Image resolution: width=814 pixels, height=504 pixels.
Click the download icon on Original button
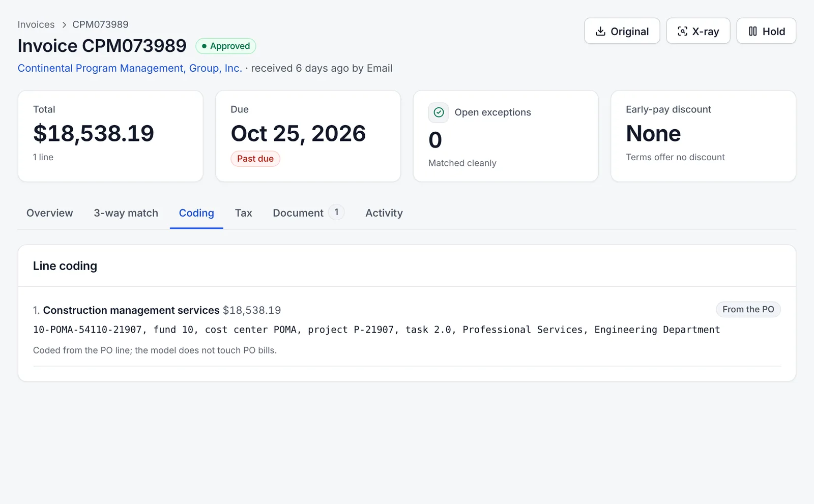click(600, 32)
